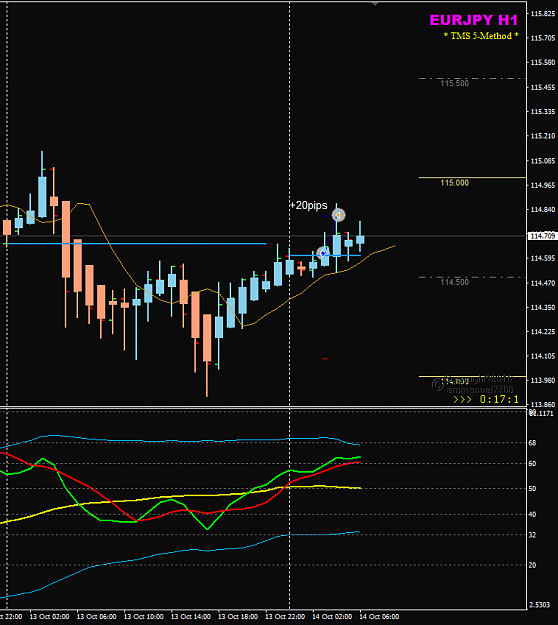558x625 pixels.
Task: Click 114.105 on the price scale
Action: (543, 356)
